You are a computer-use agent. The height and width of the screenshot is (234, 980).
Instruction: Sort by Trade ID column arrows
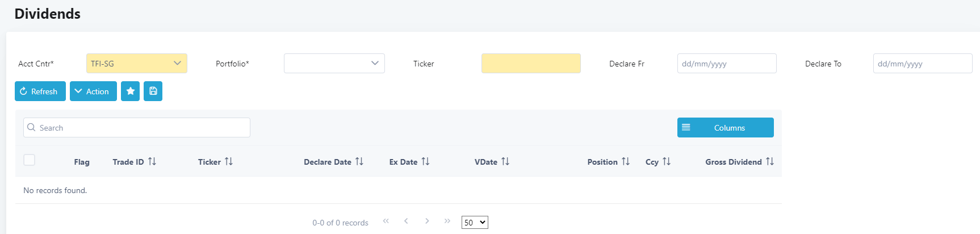point(152,162)
